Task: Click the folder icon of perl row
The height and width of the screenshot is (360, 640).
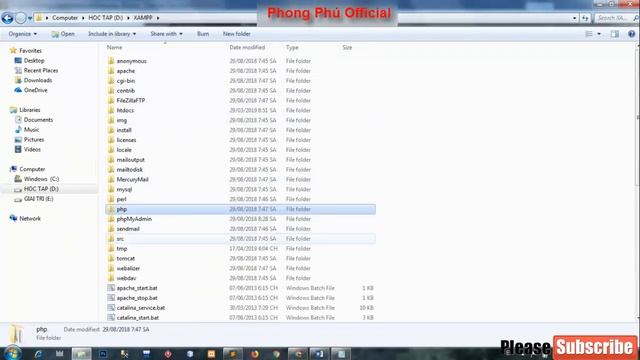Action: [111, 199]
